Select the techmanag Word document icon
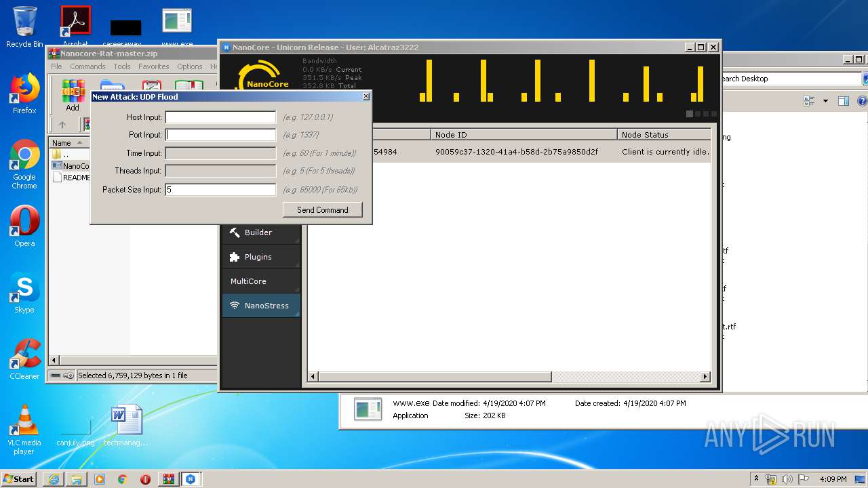The height and width of the screenshot is (488, 868). tap(126, 426)
